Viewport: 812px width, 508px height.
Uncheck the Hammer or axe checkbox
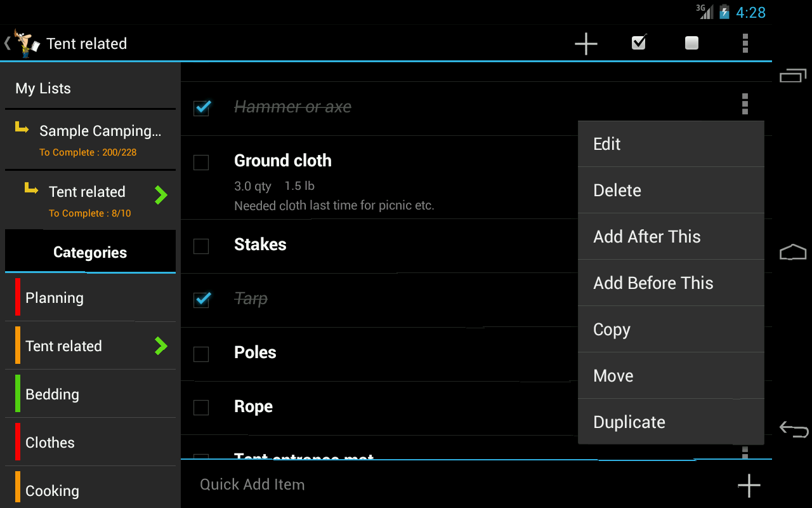tap(202, 107)
